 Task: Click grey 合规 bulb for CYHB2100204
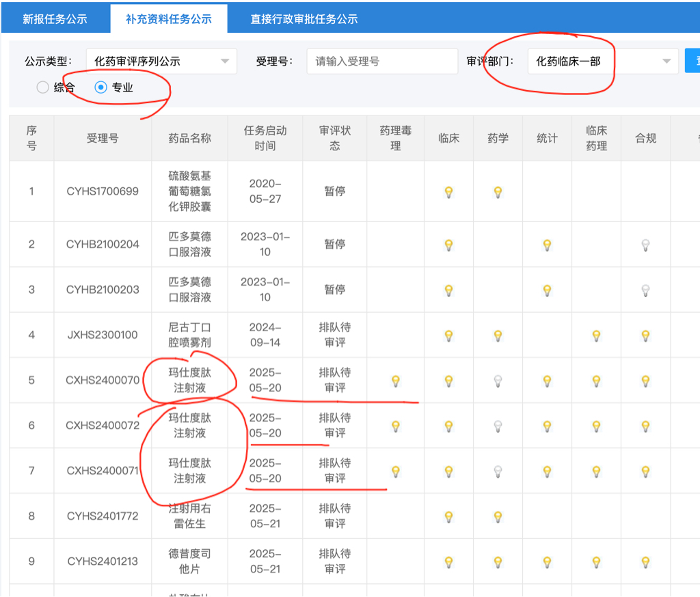tap(645, 245)
